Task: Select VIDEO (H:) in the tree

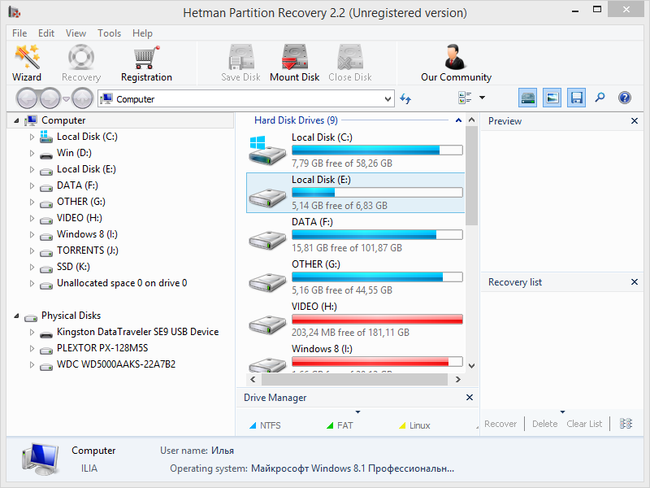Action: pos(79,218)
